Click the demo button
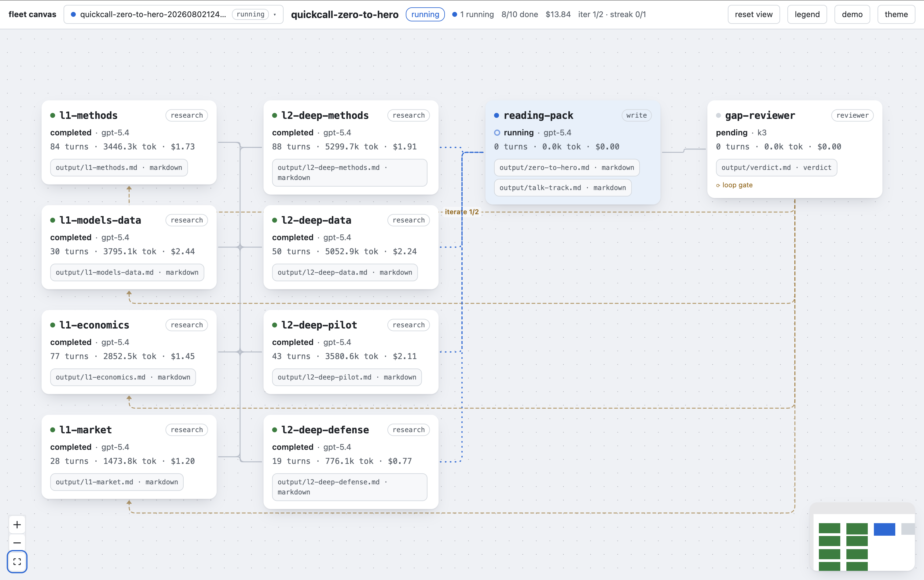Screen dimensions: 924x580 [x=852, y=15]
